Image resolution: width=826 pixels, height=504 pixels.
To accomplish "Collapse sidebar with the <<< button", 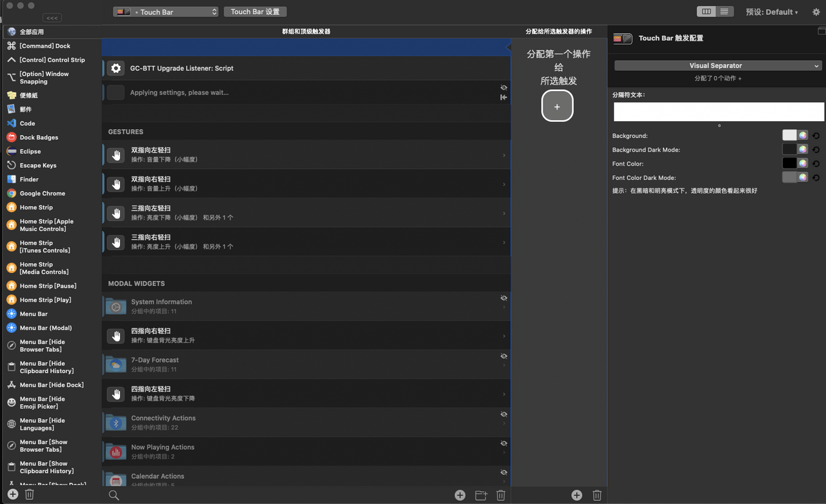I will [53, 18].
